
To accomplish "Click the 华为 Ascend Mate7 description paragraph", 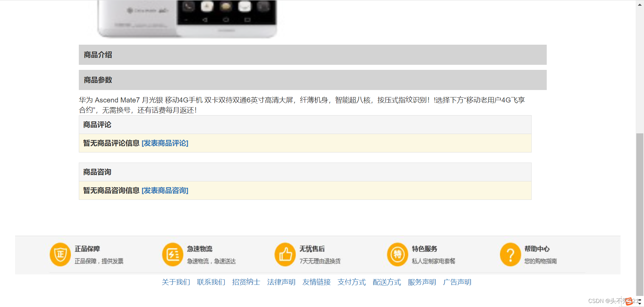I will pos(302,105).
